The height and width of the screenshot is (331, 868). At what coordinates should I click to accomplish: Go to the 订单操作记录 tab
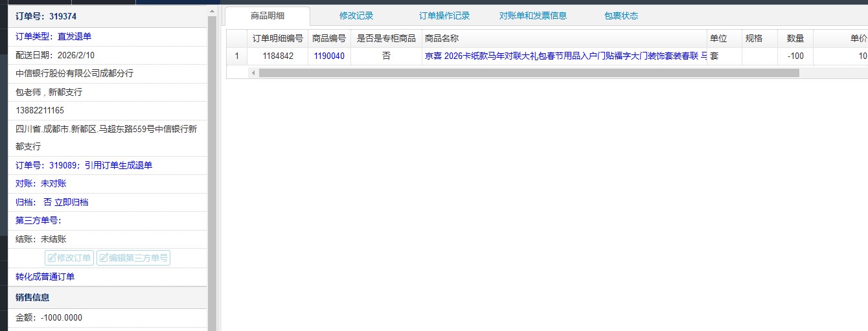pos(444,16)
